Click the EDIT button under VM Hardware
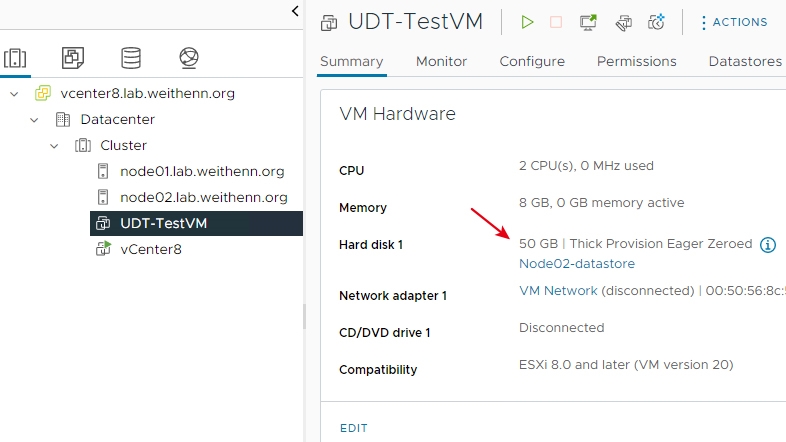Screen dimensions: 786x442 (x=353, y=428)
